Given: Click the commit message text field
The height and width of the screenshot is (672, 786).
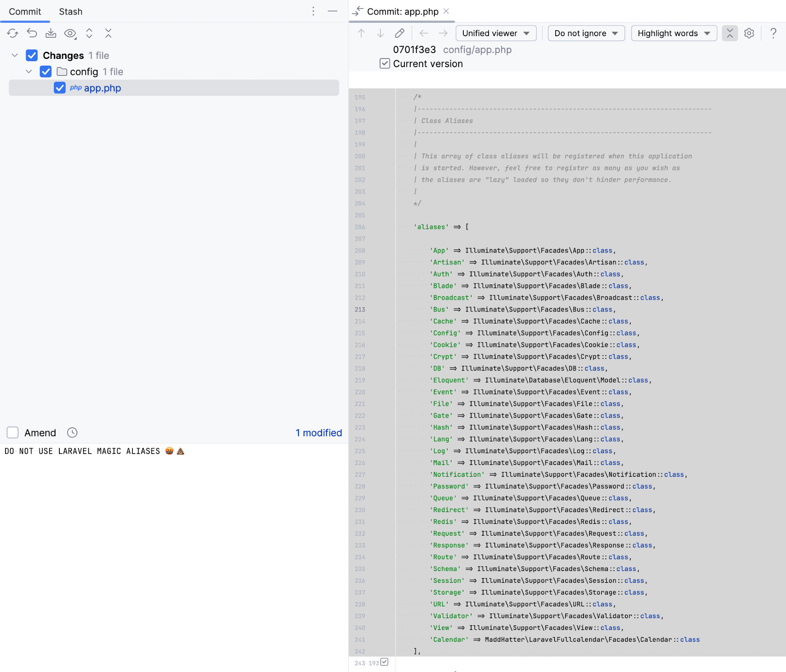Looking at the screenshot, I should [174, 558].
